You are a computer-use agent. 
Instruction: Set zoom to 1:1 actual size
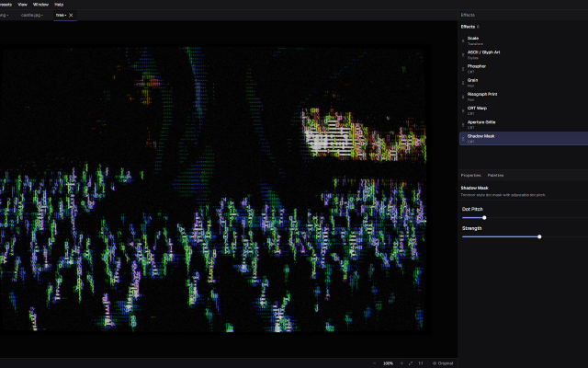coord(421,363)
